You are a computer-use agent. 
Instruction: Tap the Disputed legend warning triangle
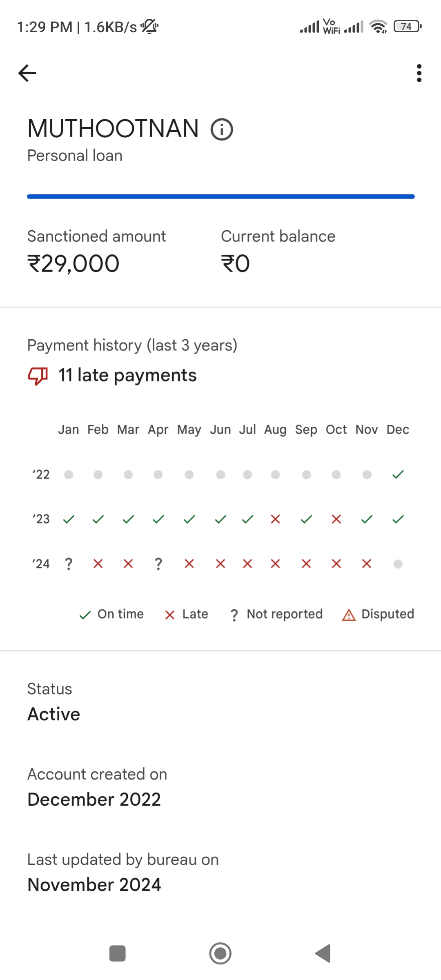349,615
